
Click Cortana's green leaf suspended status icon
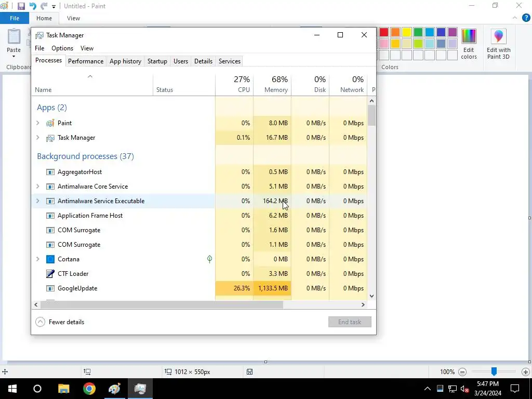point(210,259)
